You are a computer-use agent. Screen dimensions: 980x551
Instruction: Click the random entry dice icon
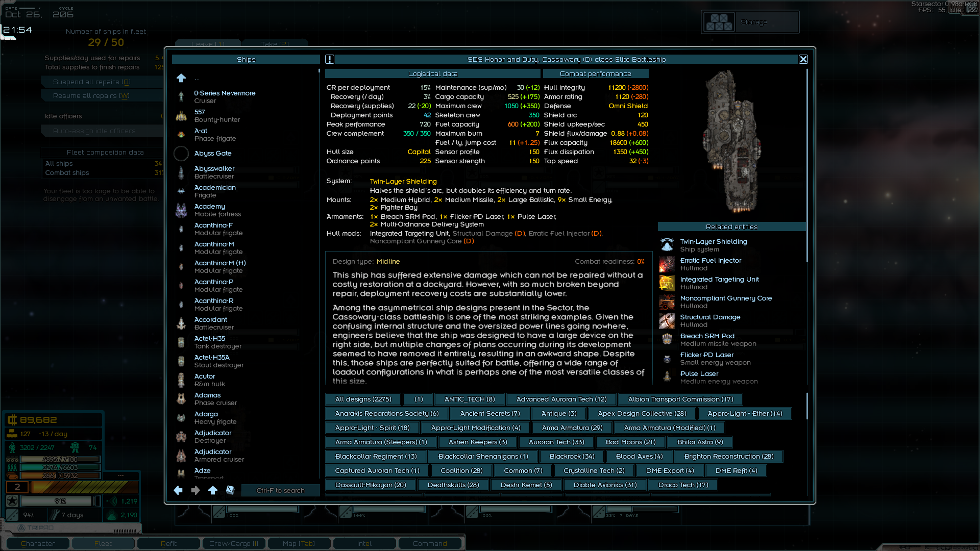[230, 490]
